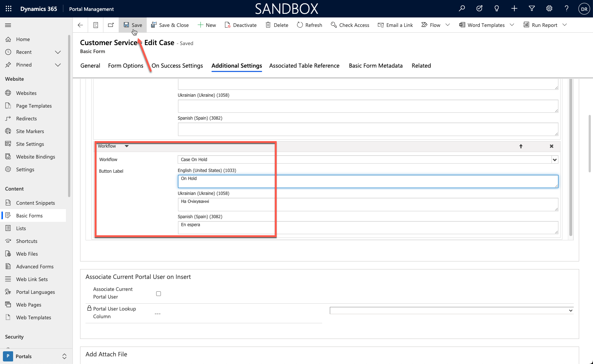Open Web Templates from the sidebar
The width and height of the screenshot is (593, 364).
click(x=33, y=317)
